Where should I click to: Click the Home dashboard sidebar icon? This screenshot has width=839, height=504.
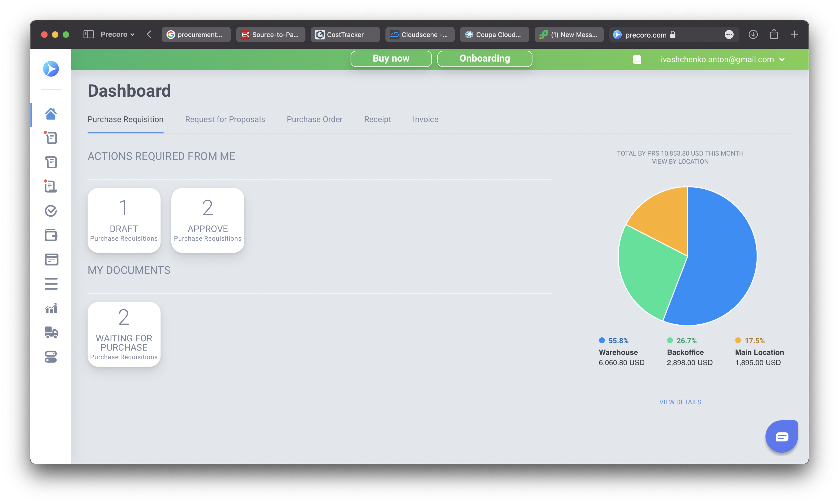tap(51, 114)
